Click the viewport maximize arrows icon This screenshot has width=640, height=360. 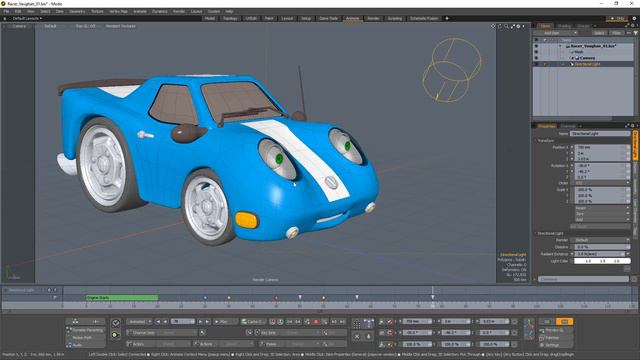[x=513, y=26]
